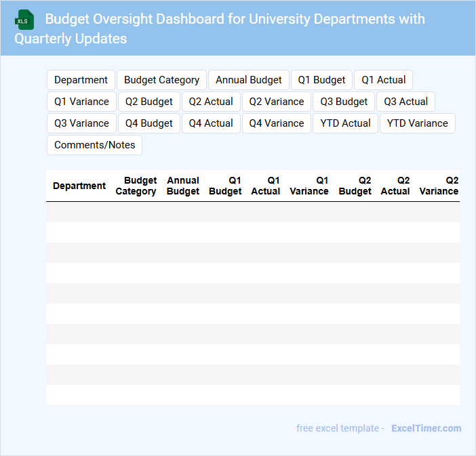Screen dimensions: 476x456
Task: Choose the YTD Variance tag
Action: (417, 123)
